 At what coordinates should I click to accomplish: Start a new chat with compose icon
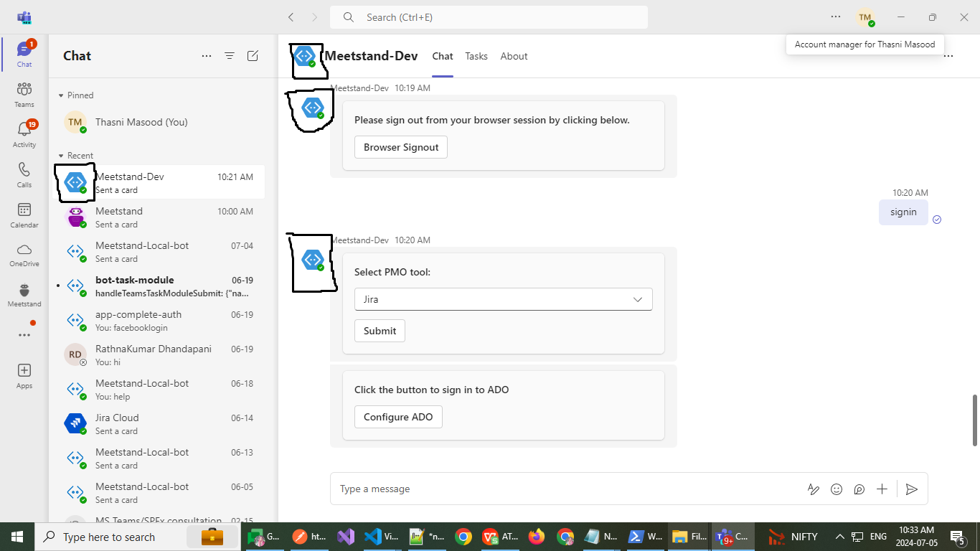click(253, 56)
